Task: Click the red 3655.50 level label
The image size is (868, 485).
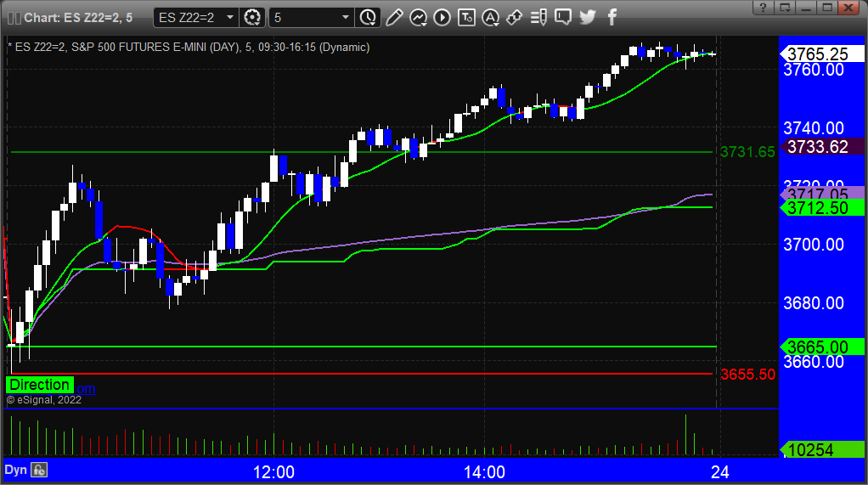Action: (x=747, y=375)
